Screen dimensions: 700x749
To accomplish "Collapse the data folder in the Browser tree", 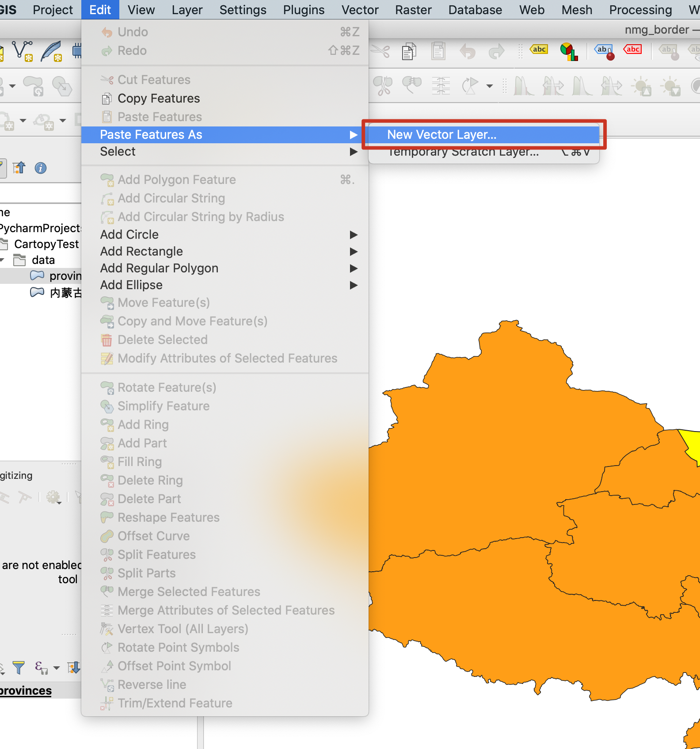I will click(2, 260).
